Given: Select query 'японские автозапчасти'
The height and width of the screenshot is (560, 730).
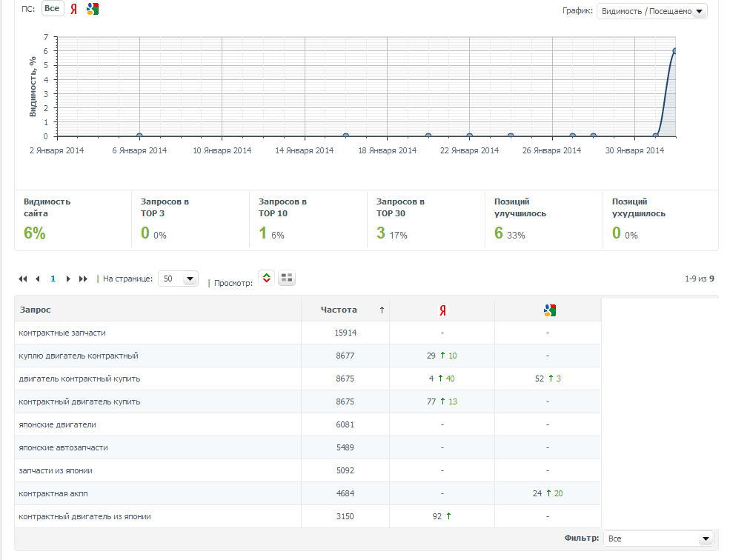Looking at the screenshot, I should tap(63, 447).
